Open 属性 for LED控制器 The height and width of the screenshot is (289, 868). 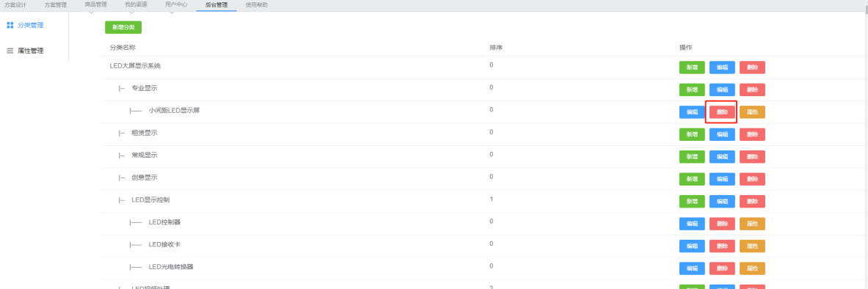752,224
